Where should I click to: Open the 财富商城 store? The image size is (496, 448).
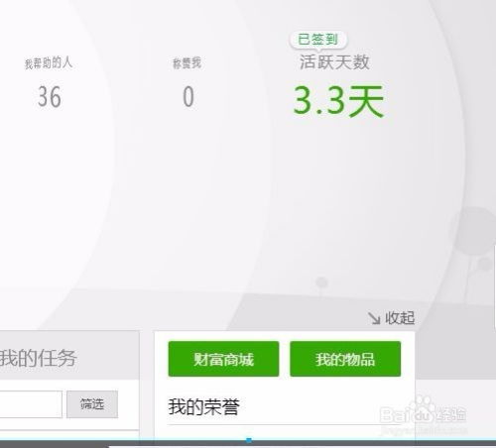click(223, 359)
